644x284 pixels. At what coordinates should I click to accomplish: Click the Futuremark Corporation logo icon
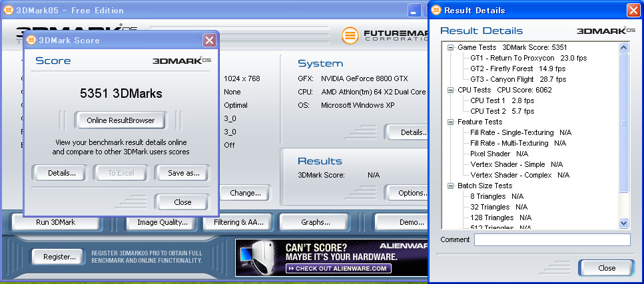[x=350, y=35]
